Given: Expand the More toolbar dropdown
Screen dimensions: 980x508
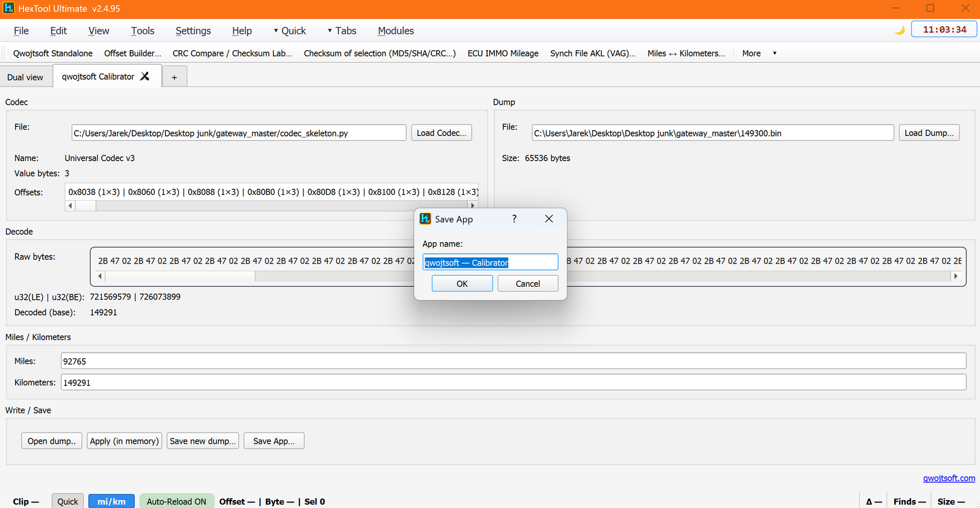Looking at the screenshot, I should pos(759,53).
